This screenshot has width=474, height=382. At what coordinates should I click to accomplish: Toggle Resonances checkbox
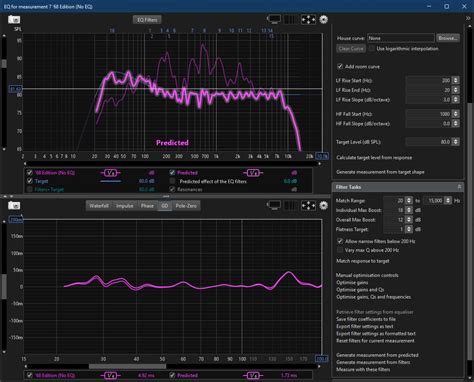(172, 189)
